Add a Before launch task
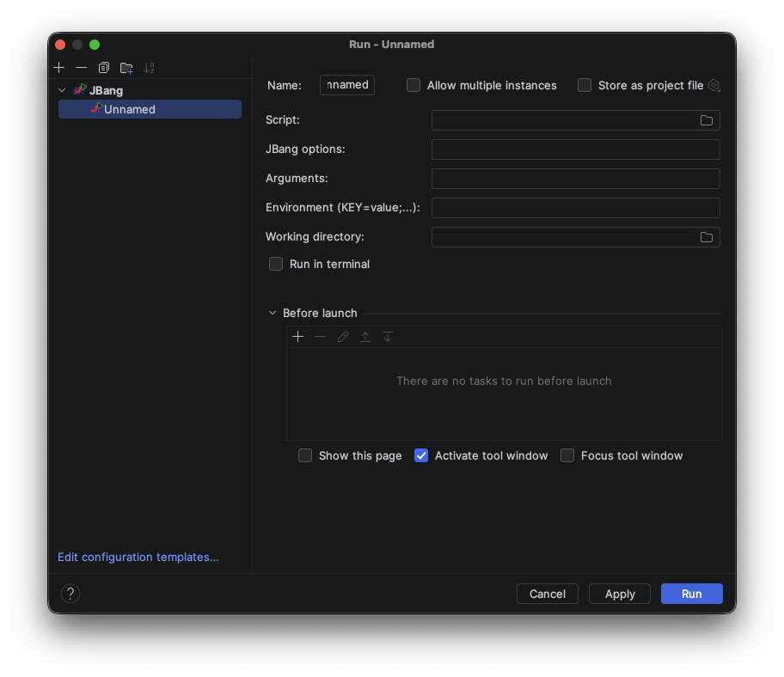Viewport: 784px width, 677px height. pos(297,337)
